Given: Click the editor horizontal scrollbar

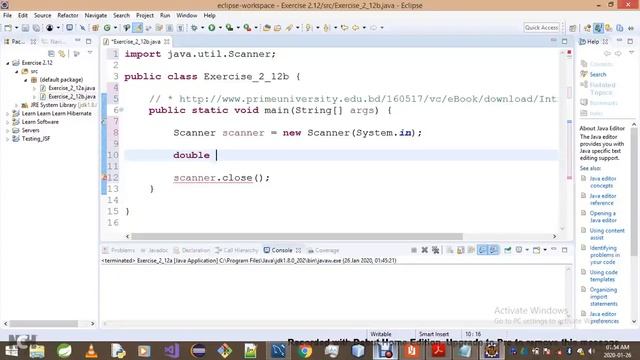Looking at the screenshot, I should click(x=297, y=236).
